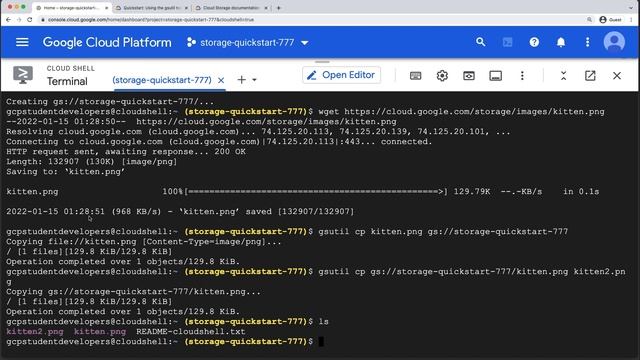This screenshot has width=640, height=360.
Task: Open the Help question mark menu
Action: coord(534,42)
